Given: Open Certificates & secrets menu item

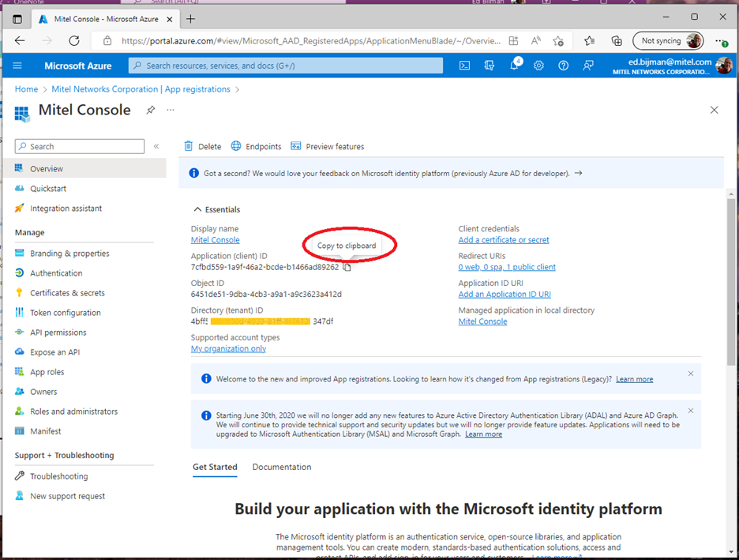Looking at the screenshot, I should 67,293.
